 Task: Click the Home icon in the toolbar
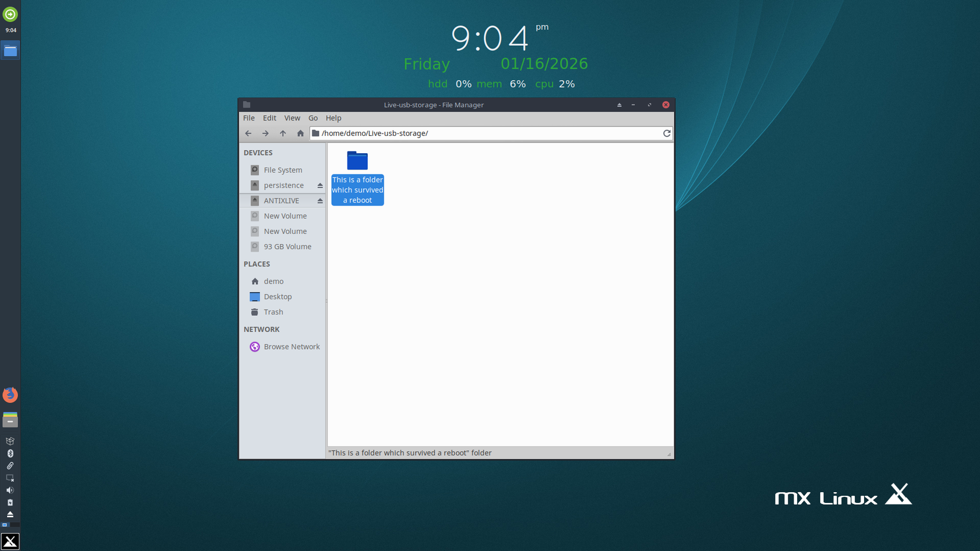pos(300,133)
